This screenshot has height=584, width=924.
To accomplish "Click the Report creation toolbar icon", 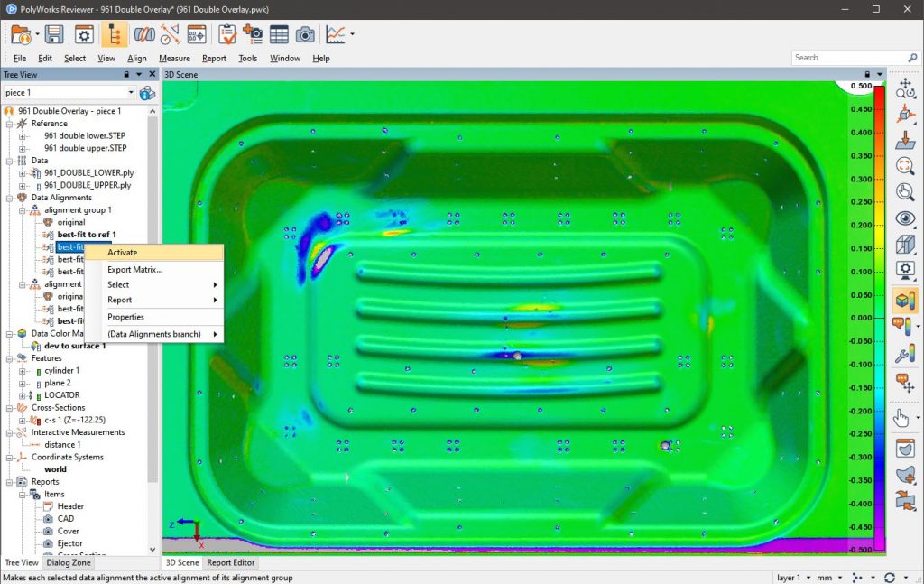I will pos(226,34).
